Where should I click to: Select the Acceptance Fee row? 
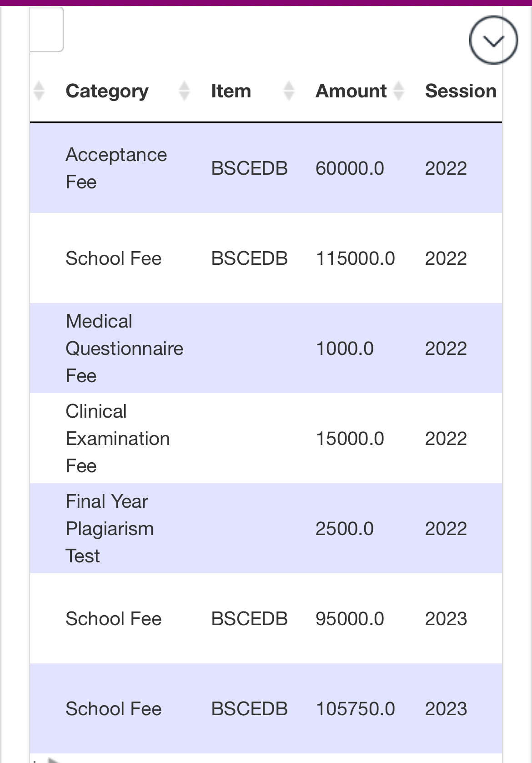(266, 168)
